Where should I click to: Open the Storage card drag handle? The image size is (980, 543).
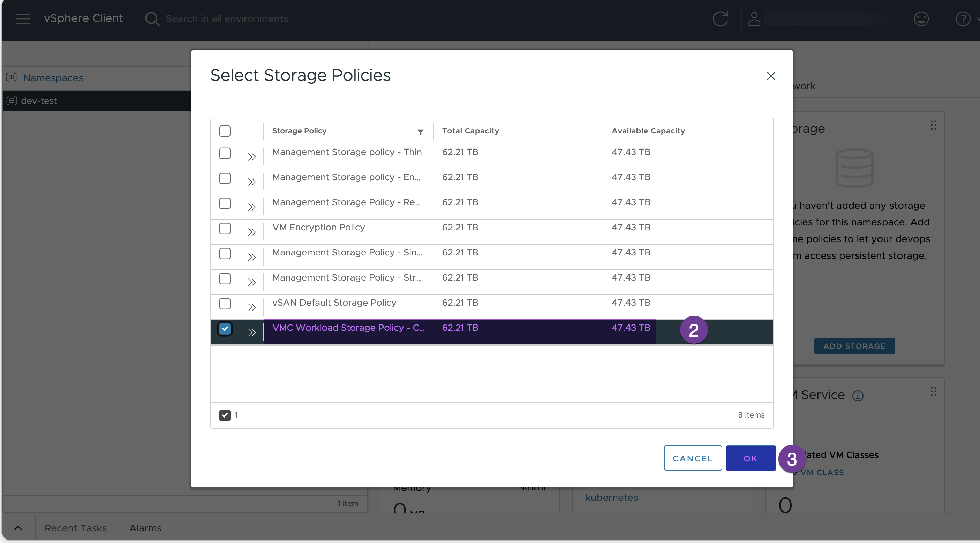pos(933,125)
